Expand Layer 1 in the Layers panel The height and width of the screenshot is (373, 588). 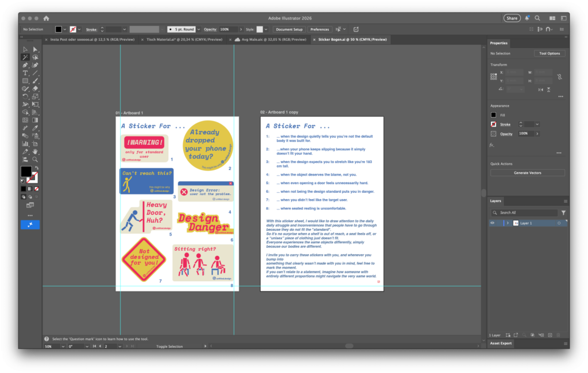point(507,223)
